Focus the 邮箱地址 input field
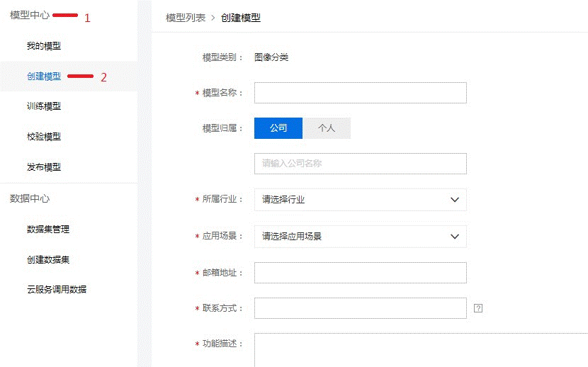 point(360,273)
